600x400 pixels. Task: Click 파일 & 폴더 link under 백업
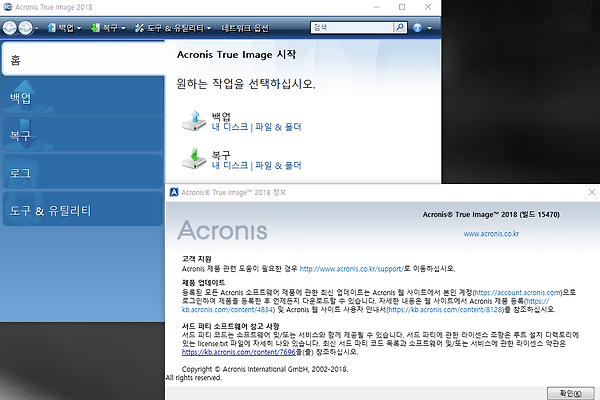[x=278, y=127]
